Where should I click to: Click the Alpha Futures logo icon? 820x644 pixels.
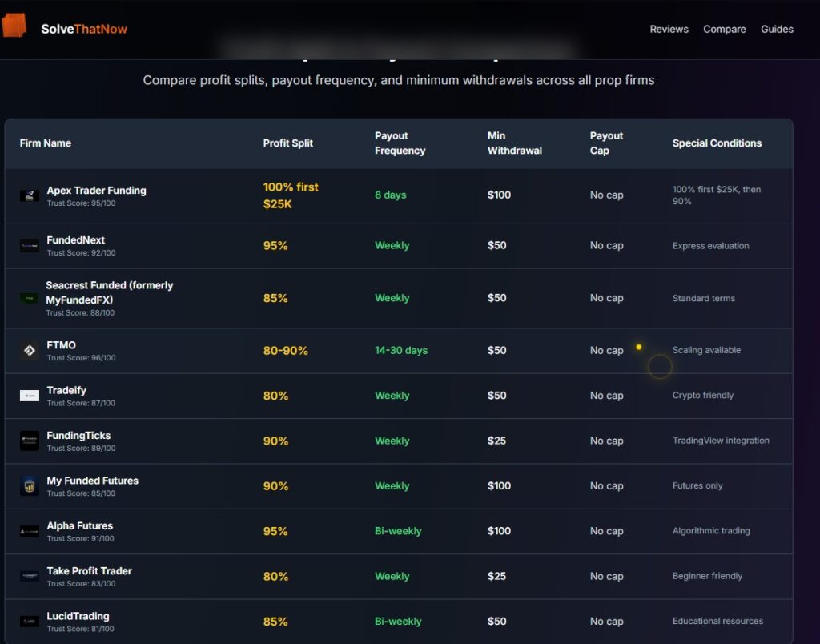pos(30,531)
